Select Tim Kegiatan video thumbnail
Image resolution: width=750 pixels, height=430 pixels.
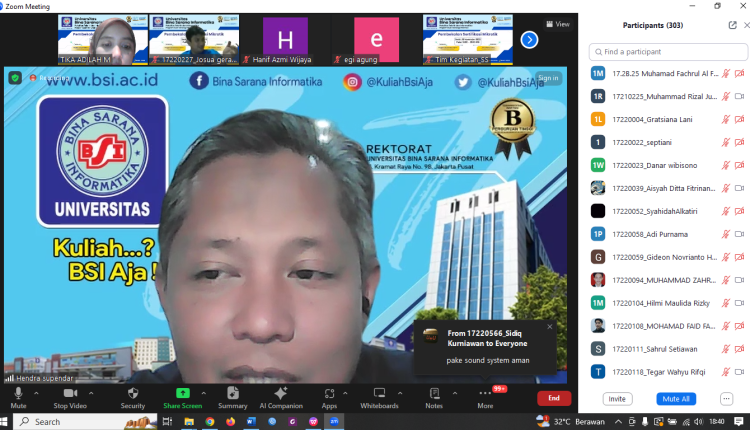[x=468, y=40]
